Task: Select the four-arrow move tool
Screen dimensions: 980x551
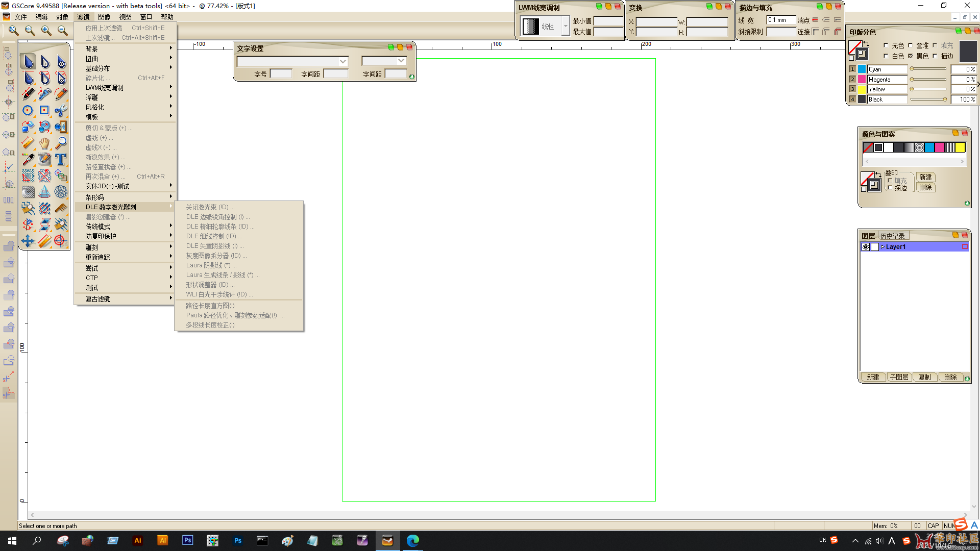Action: coord(28,241)
